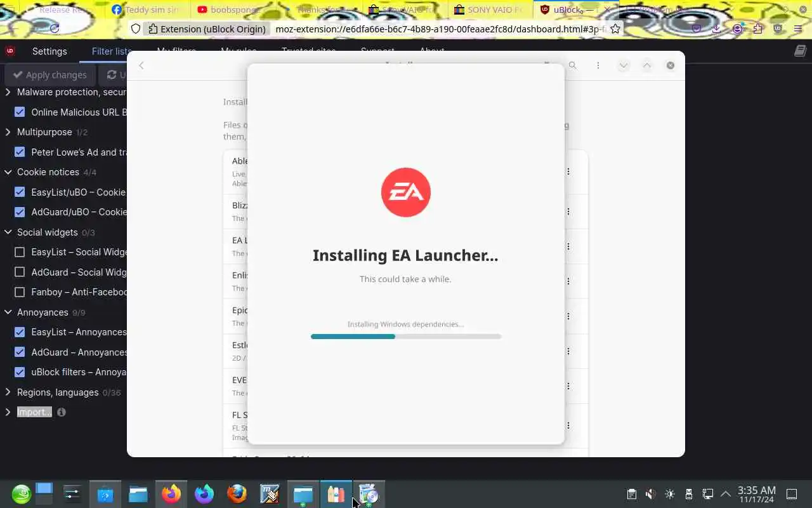Open the Firefox account icon in toolbar
This screenshot has height=508, width=812.
coord(737,29)
